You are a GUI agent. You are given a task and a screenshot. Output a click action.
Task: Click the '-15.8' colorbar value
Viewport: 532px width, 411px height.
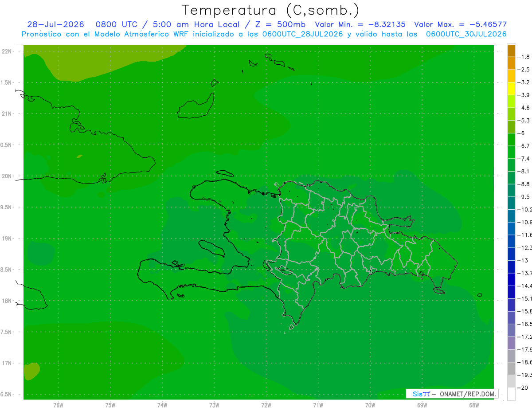(525, 311)
